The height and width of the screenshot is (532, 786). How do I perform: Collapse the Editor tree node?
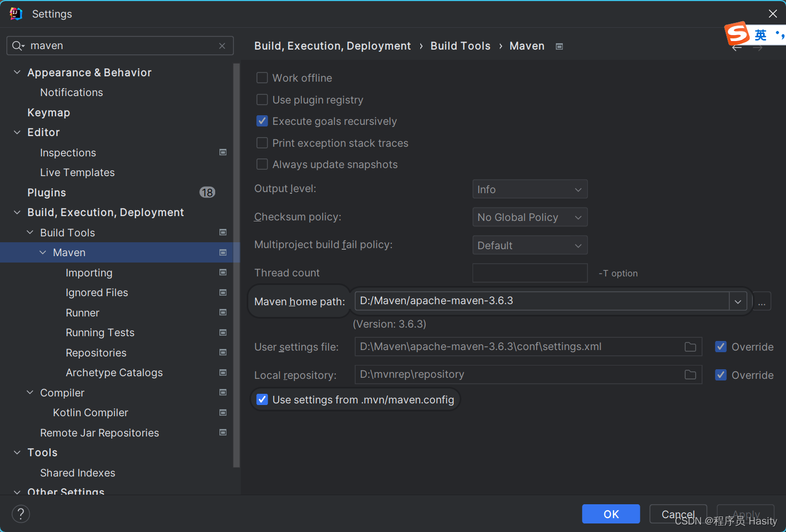(x=17, y=132)
